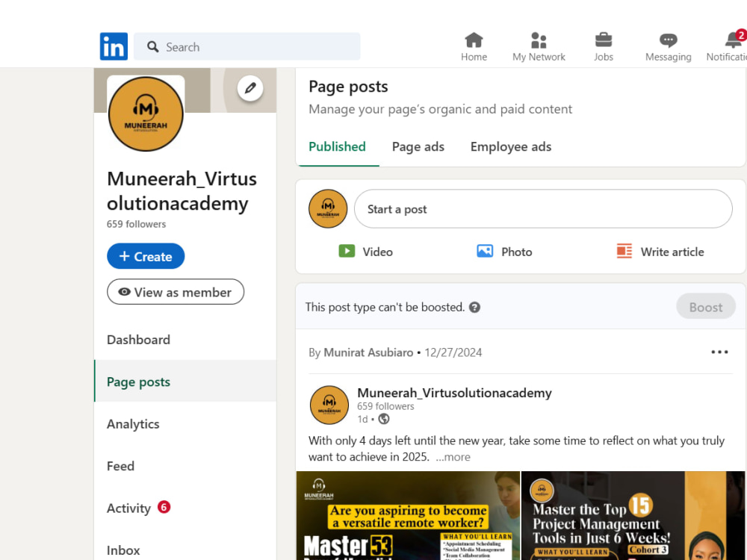Open the Jobs briefcase icon
Screen dimensions: 747x560
pyautogui.click(x=603, y=40)
